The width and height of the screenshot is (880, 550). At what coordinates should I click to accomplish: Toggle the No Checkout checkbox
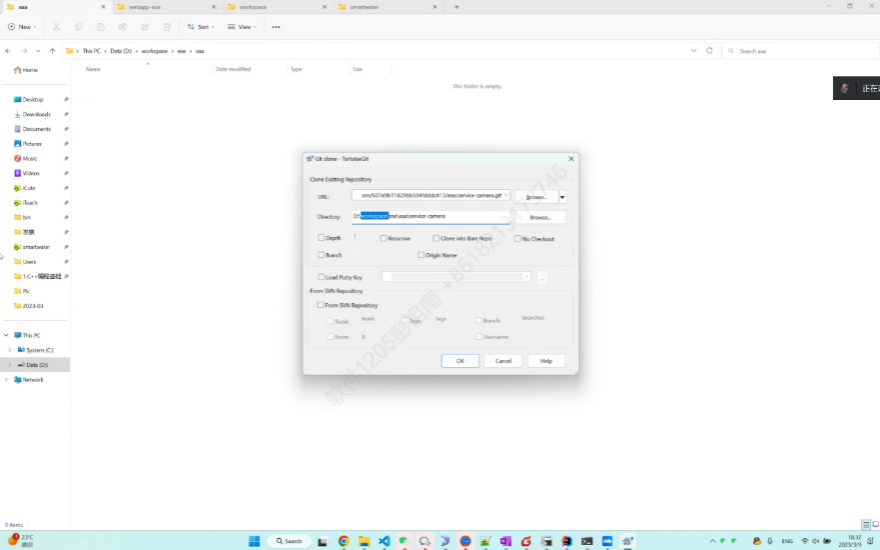[518, 238]
